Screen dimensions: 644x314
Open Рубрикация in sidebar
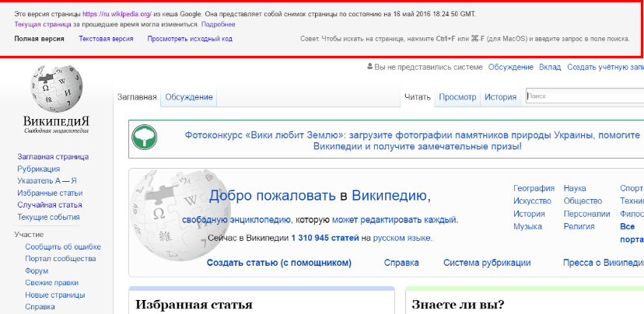[39, 169]
